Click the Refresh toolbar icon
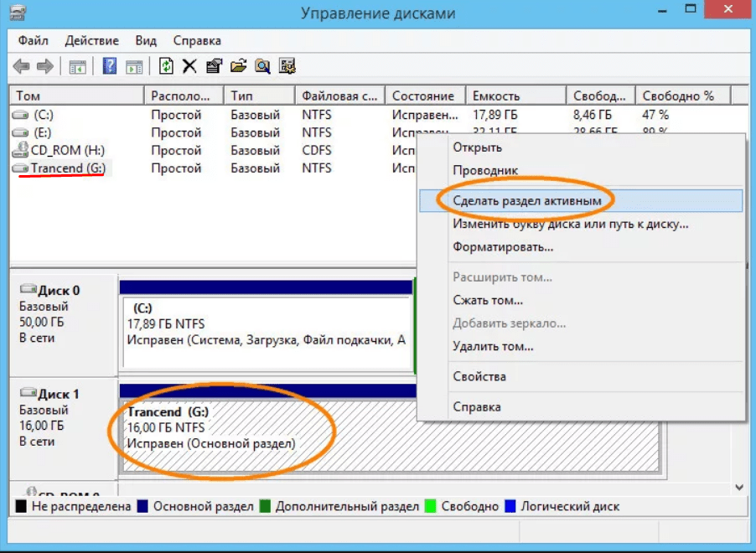756x553 pixels. click(167, 66)
